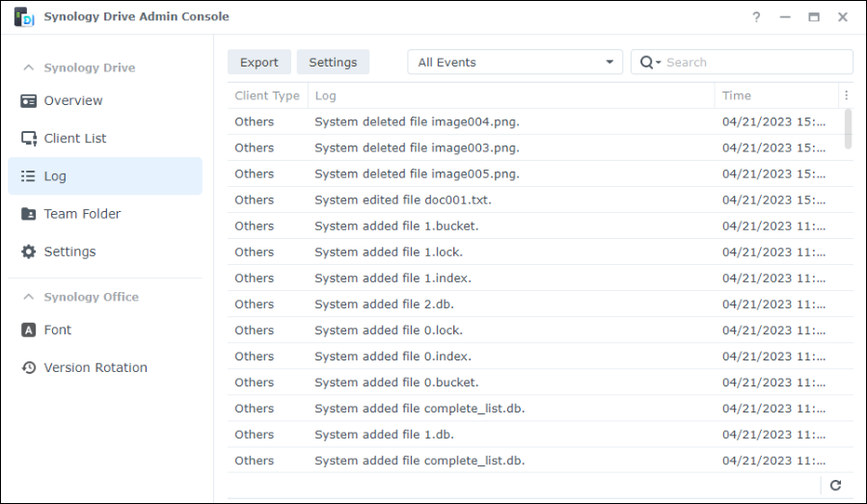Open Version Rotation page

pos(105,367)
